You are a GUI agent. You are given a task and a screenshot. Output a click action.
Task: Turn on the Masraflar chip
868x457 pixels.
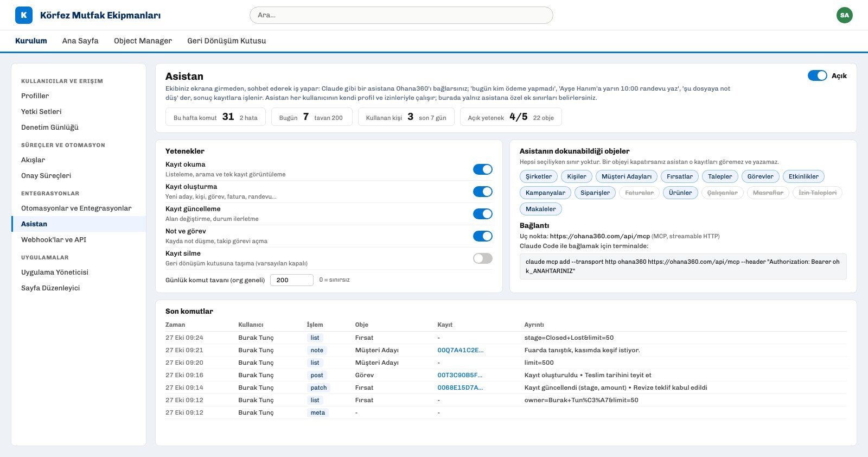(x=768, y=193)
